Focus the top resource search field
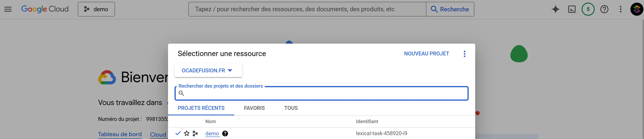 coord(307,9)
